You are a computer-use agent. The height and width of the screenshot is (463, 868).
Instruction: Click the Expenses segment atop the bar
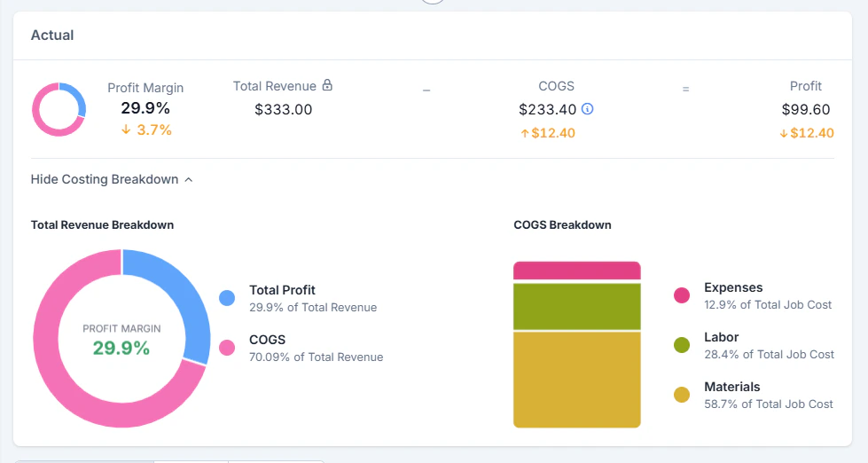coord(577,271)
